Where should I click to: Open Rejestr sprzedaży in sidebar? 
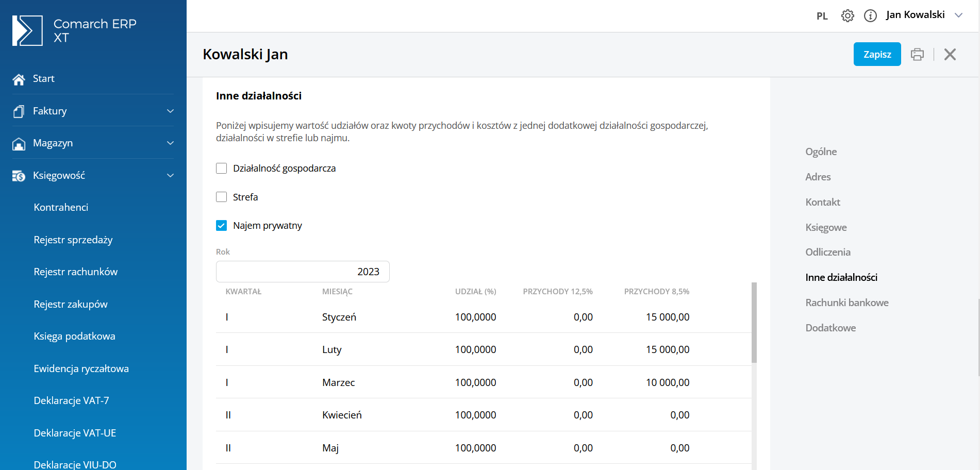click(73, 240)
